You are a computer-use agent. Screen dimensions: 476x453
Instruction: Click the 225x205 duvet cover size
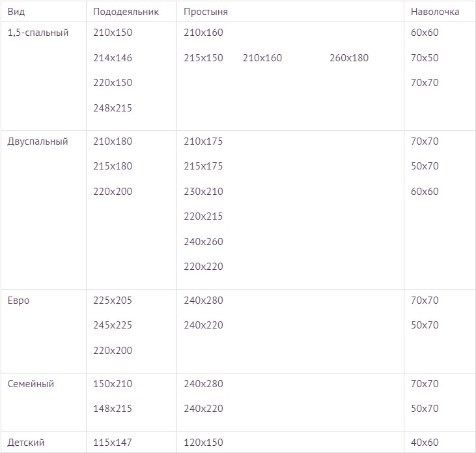[x=113, y=300]
